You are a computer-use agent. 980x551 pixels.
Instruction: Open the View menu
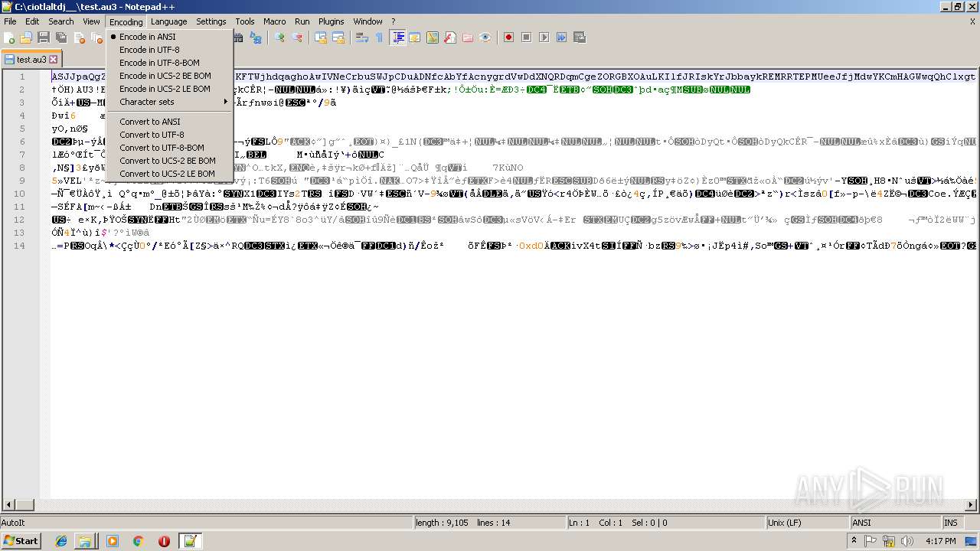(x=91, y=21)
